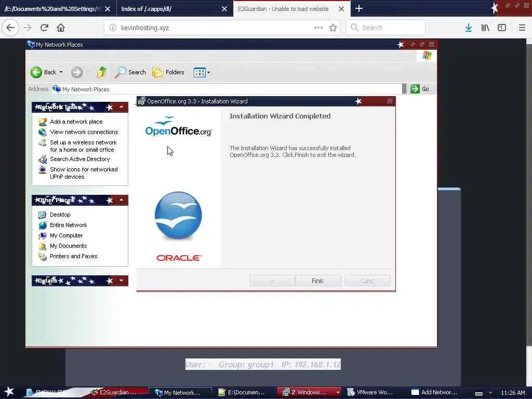Open Add Network taskbar window
This screenshot has width=532, height=399.
tap(436, 393)
